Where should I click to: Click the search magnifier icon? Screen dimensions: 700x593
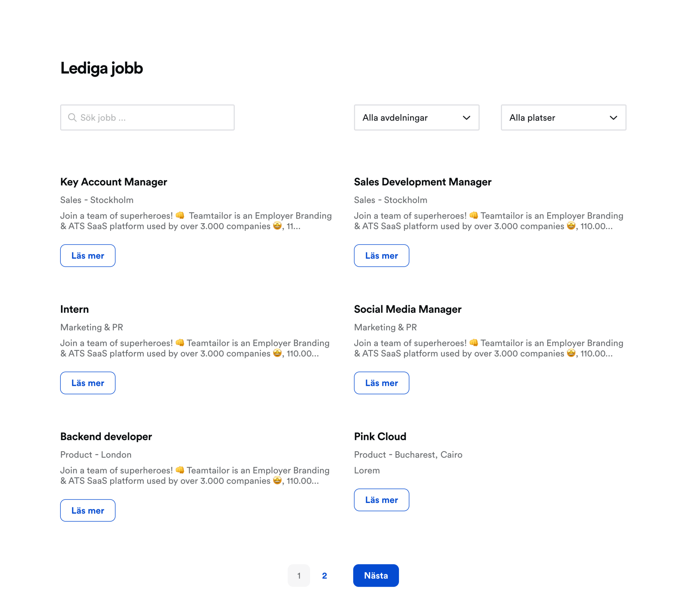[x=72, y=117]
